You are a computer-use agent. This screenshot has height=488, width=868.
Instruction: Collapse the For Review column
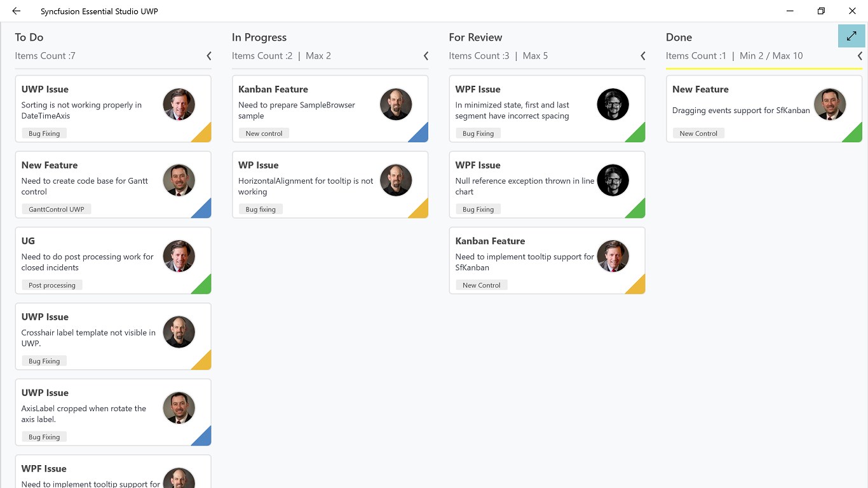coord(643,56)
